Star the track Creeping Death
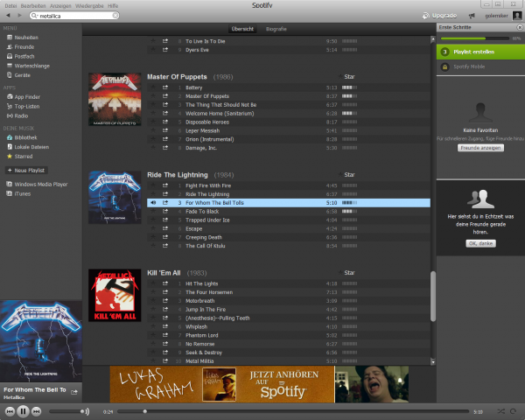Viewport: 525px width, 420px height. coord(153,237)
